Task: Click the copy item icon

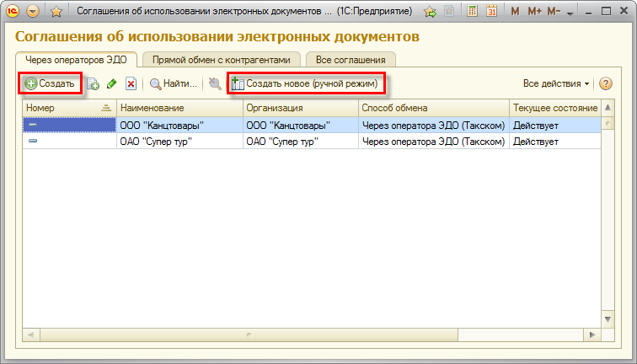Action: (93, 83)
